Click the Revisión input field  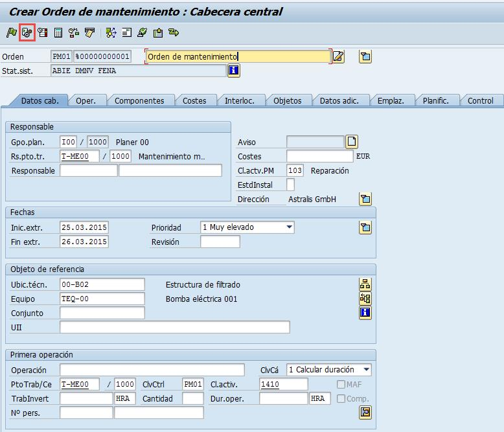coord(220,242)
